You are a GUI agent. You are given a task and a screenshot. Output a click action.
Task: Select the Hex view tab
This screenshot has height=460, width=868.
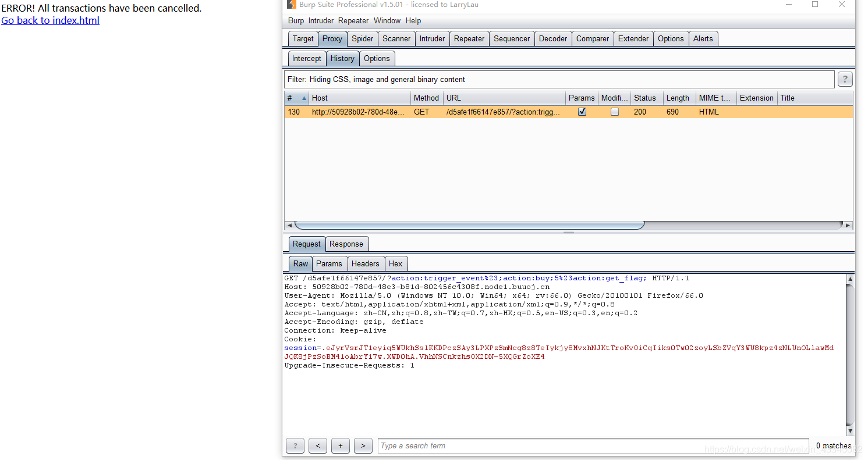tap(396, 264)
